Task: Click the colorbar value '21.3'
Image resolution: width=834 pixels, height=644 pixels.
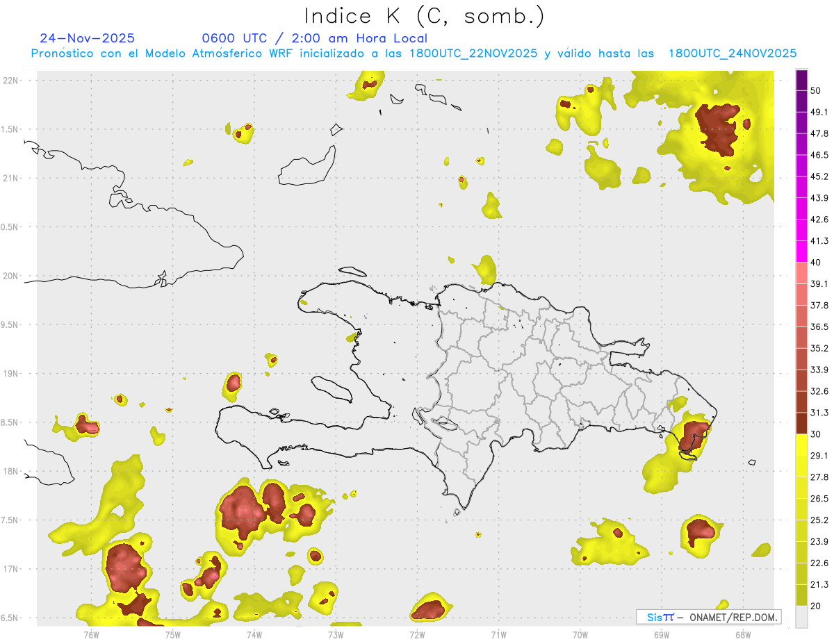Action: click(819, 585)
